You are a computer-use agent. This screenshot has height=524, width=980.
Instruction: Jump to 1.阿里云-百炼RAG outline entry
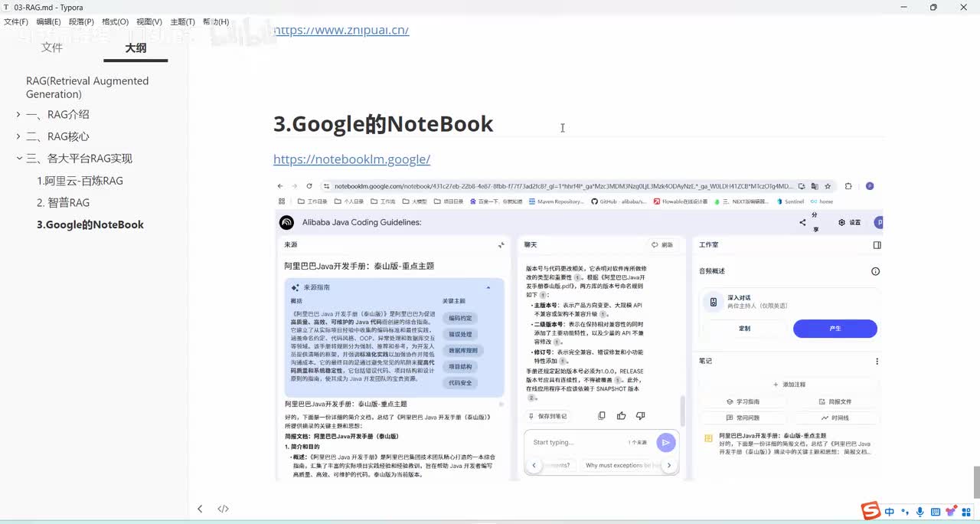click(x=80, y=181)
